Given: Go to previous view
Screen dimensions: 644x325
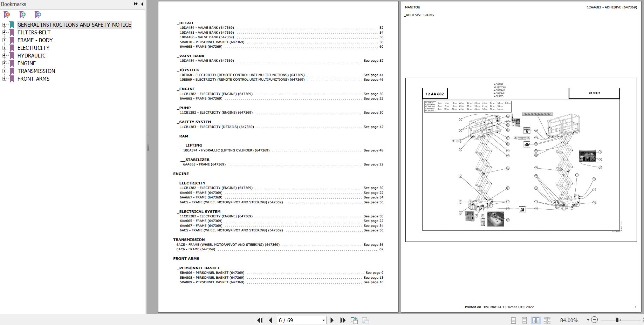Looking at the screenshot, I should tap(355, 320).
